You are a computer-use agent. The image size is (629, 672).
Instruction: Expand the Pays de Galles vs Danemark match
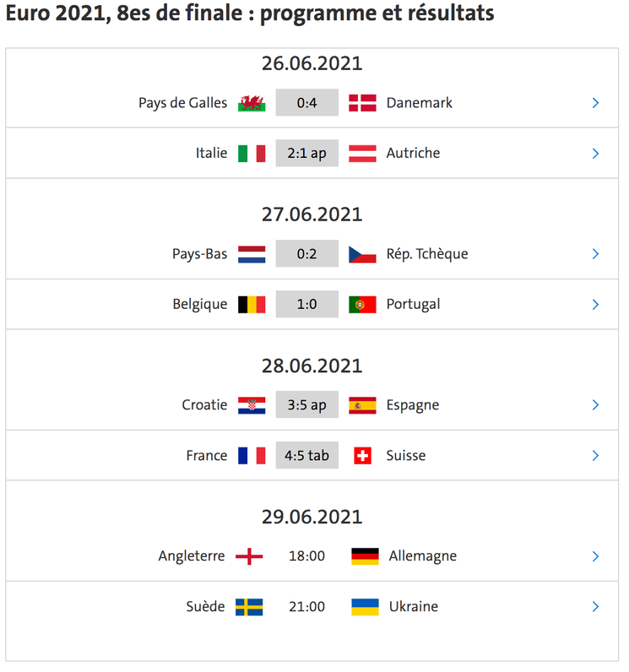tap(595, 103)
